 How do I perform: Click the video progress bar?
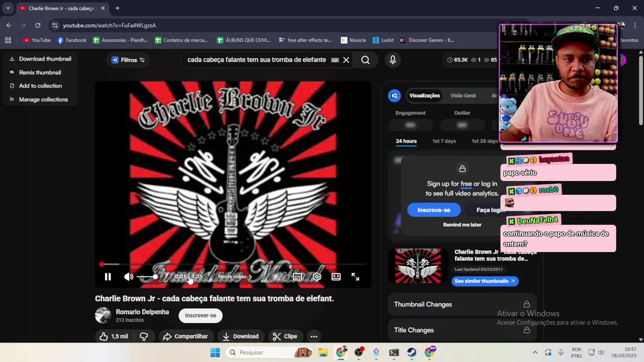pos(233,264)
